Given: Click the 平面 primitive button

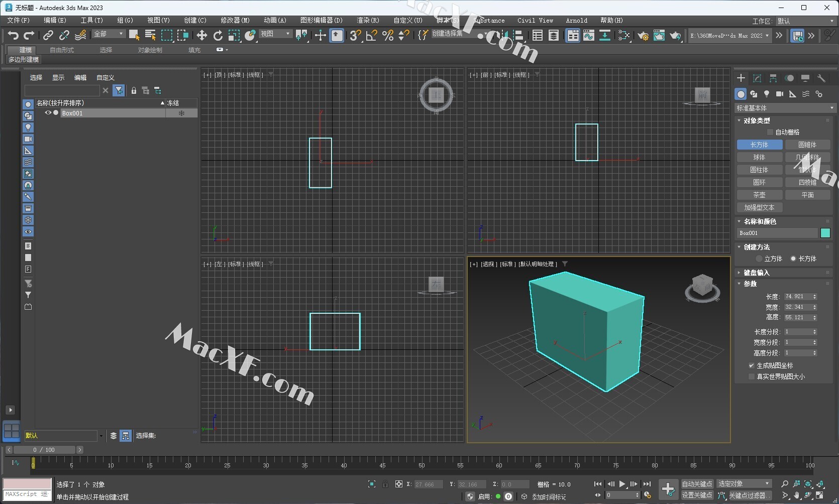Looking at the screenshot, I should (807, 195).
